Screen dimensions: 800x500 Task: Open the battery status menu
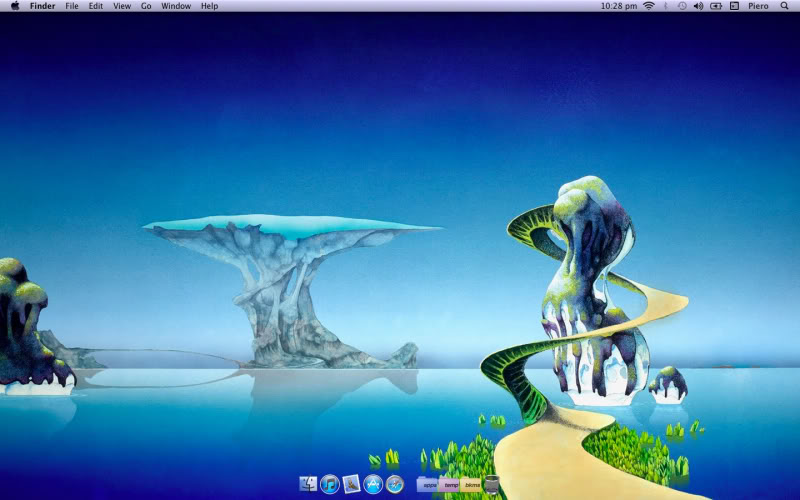(716, 6)
